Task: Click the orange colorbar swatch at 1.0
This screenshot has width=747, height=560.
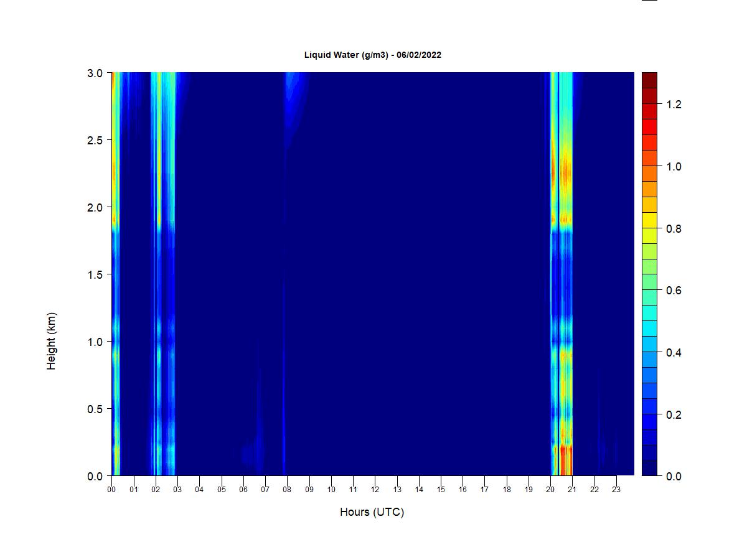Action: 649,166
